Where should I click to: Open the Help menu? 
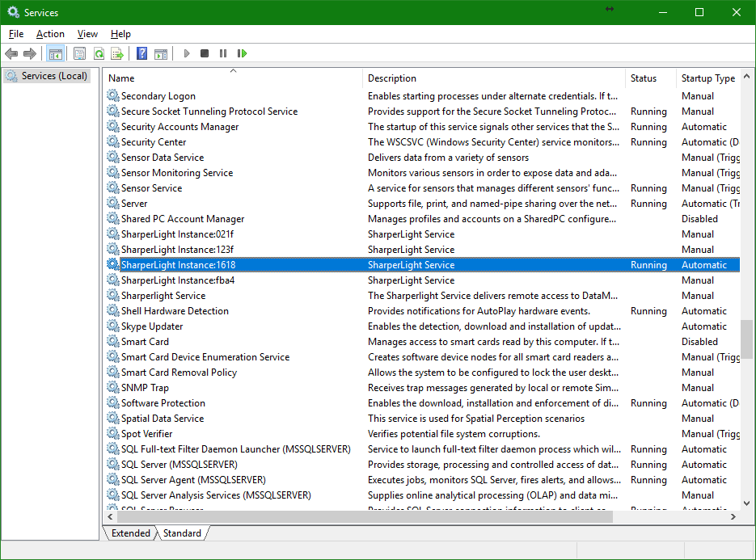120,34
